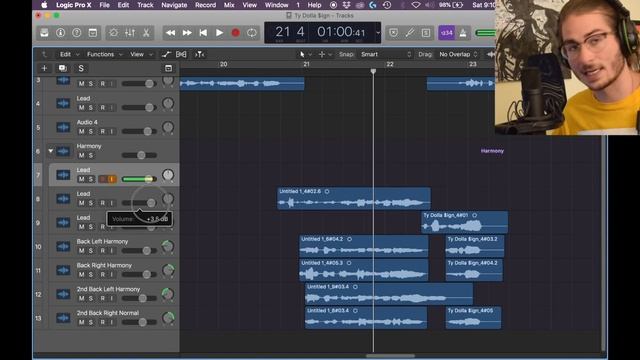640x360 pixels.
Task: Click the red Record button
Action: (x=236, y=33)
